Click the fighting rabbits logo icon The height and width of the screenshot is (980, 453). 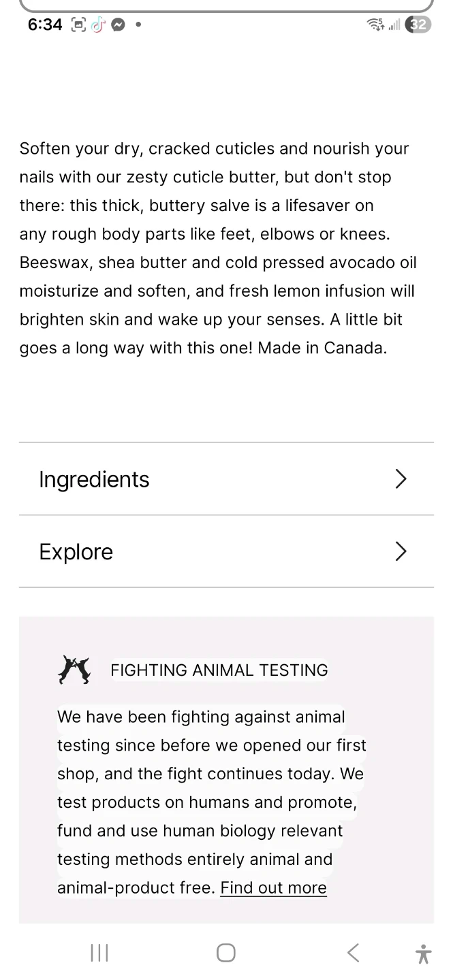click(x=74, y=670)
